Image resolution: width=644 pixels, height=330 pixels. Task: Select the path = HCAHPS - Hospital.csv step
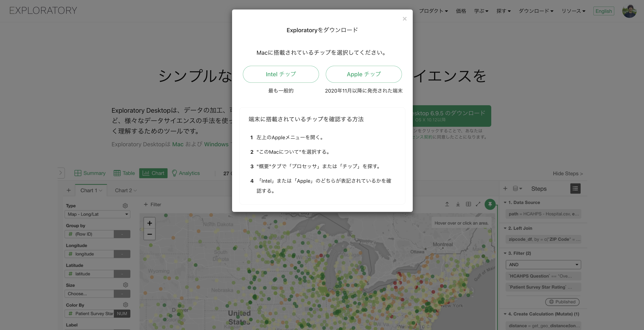(543, 214)
